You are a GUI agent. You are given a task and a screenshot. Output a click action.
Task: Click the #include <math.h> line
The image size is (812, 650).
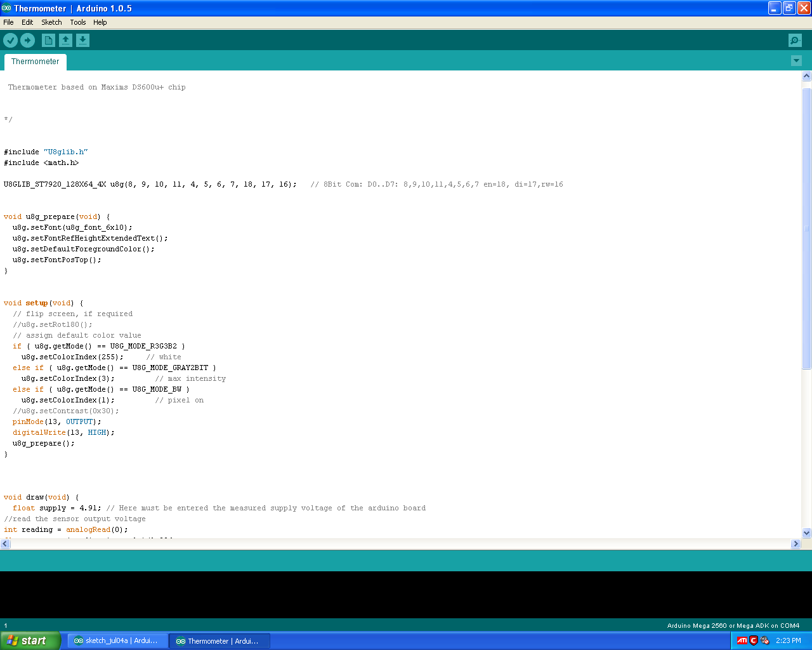click(x=41, y=163)
